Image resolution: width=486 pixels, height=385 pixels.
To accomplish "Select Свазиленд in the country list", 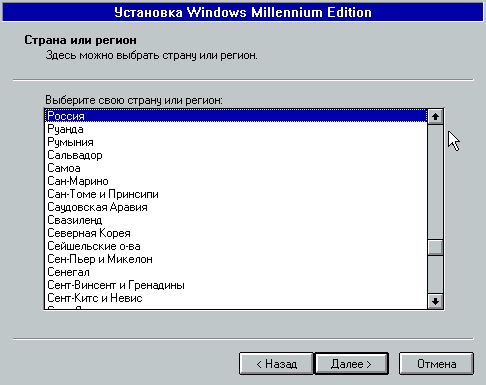I will 236,220.
